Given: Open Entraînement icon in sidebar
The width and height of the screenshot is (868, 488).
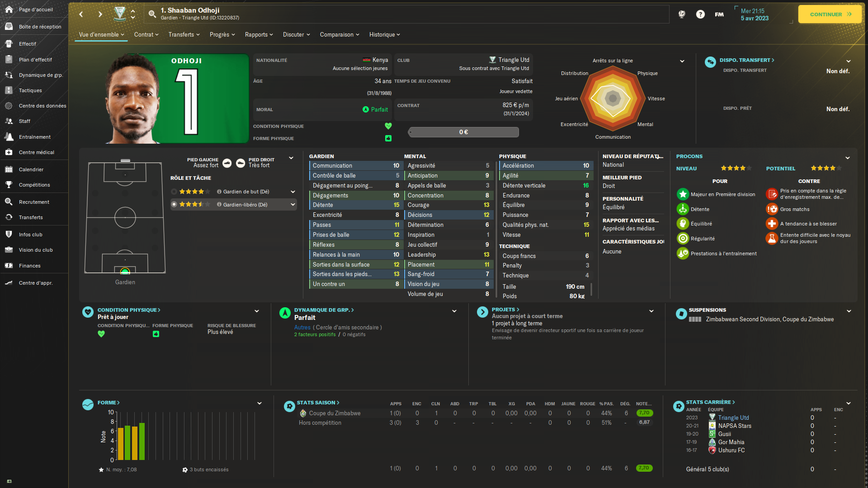Looking at the screenshot, I should [x=9, y=137].
